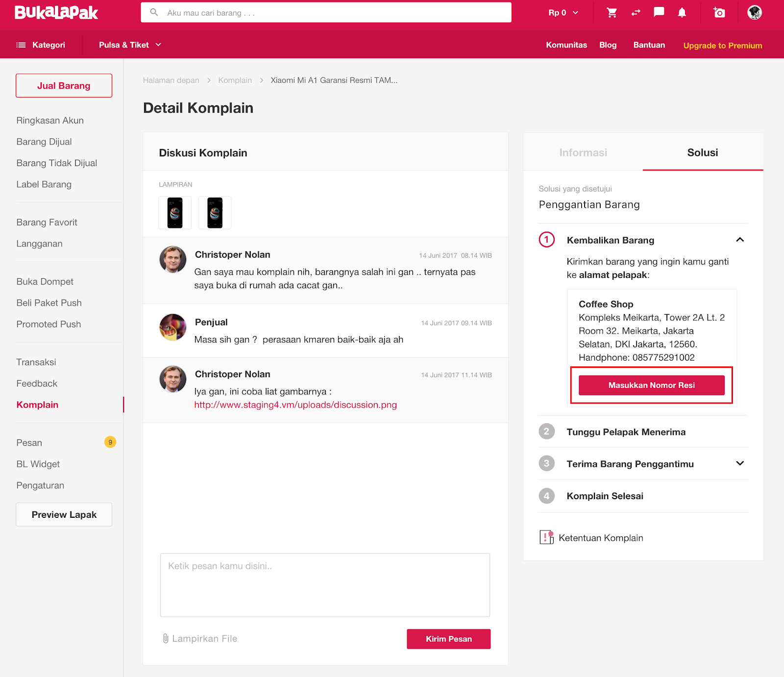Open BL Widget in sidebar

[38, 464]
